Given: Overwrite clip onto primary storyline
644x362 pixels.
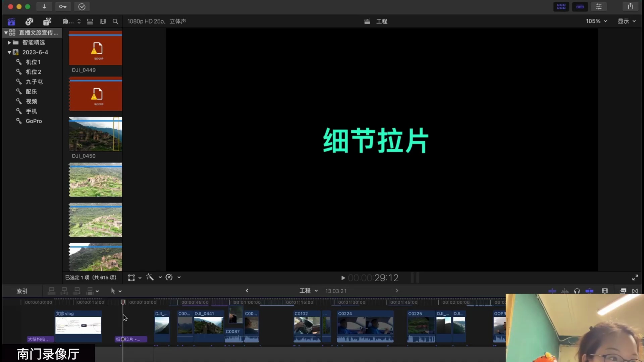Looking at the screenshot, I should click(90, 291).
